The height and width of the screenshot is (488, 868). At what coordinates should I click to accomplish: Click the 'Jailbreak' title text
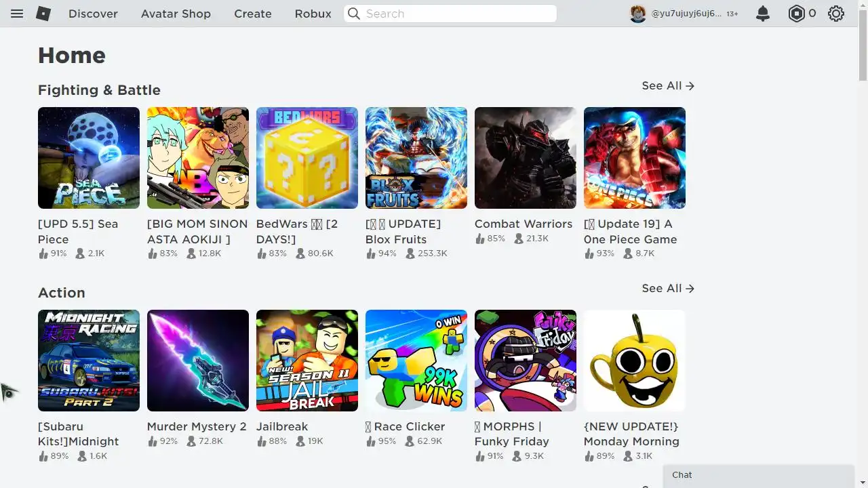point(282,426)
